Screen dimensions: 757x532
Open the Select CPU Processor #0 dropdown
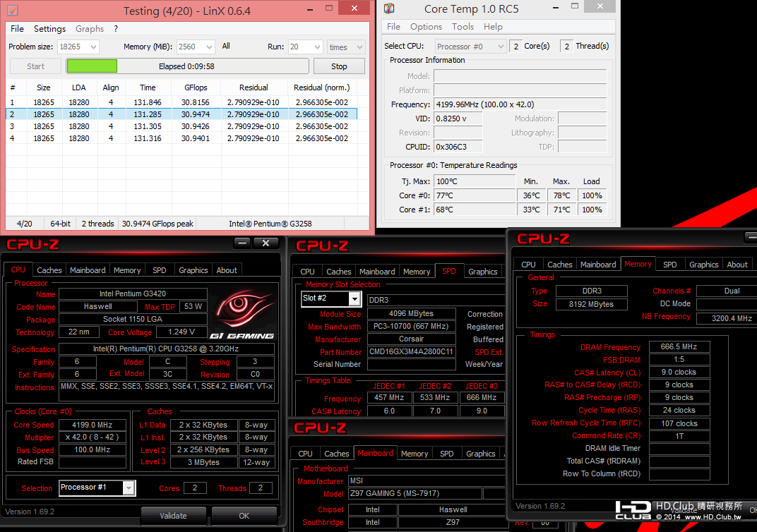coord(470,47)
